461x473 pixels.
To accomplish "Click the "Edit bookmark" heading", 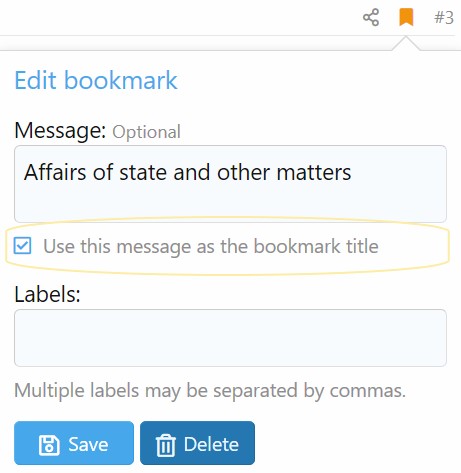I will (x=96, y=80).
